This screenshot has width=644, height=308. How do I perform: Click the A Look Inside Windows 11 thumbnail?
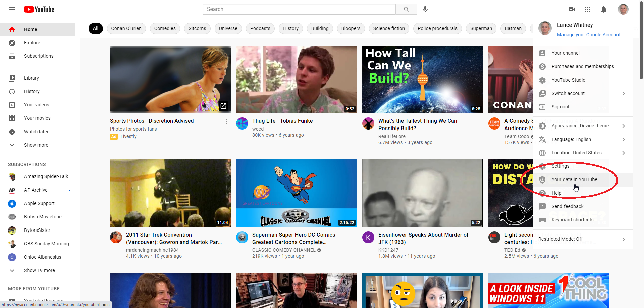(549, 290)
